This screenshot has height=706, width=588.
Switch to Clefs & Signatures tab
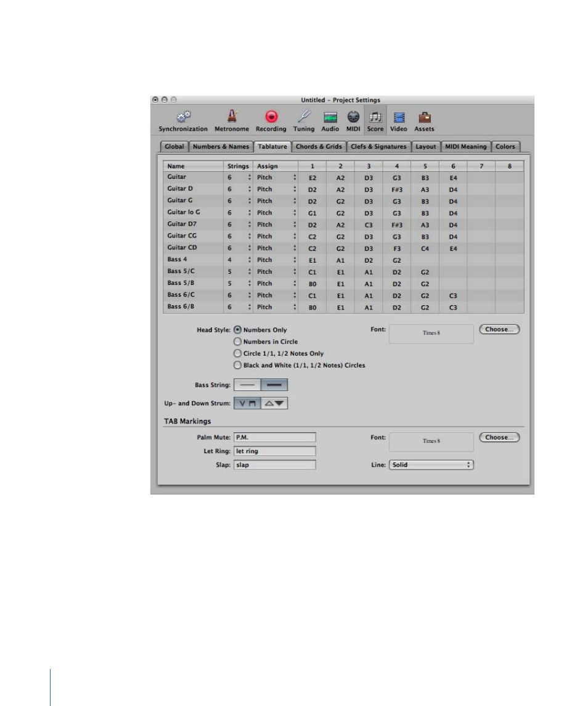378,147
